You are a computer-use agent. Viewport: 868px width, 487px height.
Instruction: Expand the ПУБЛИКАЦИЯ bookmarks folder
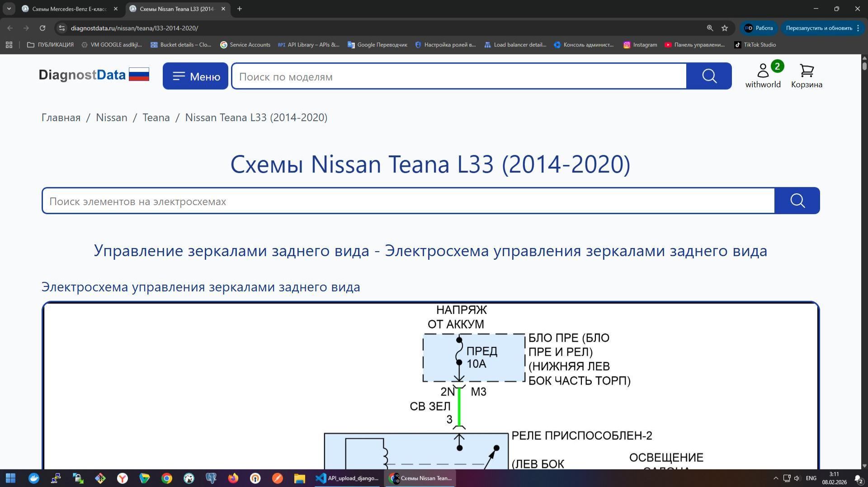(50, 45)
